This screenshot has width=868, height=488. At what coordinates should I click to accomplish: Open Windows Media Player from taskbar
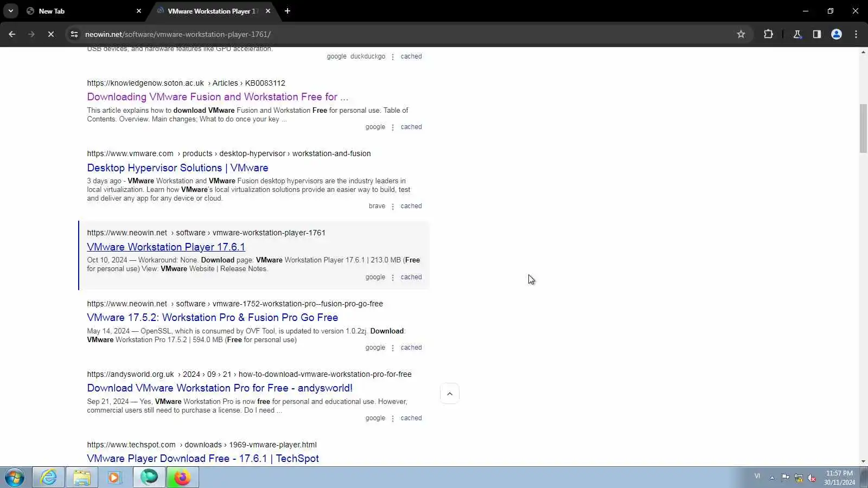coord(114,477)
